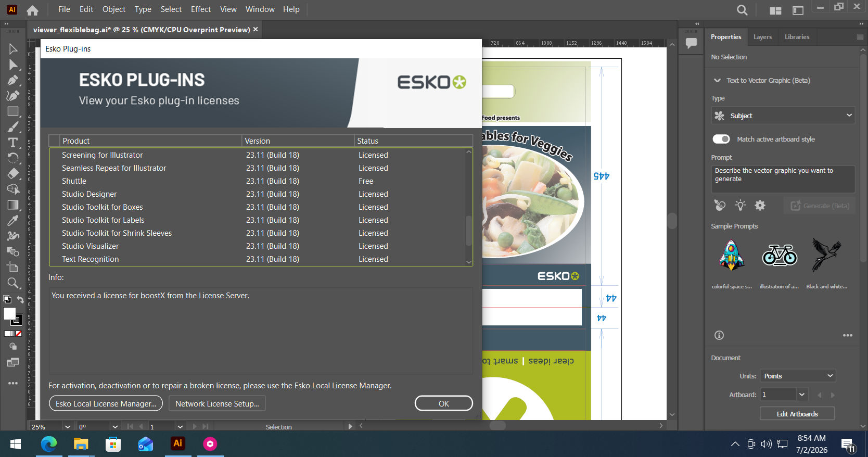The height and width of the screenshot is (457, 868).
Task: Reset default fill and stroke icon
Action: point(7,299)
